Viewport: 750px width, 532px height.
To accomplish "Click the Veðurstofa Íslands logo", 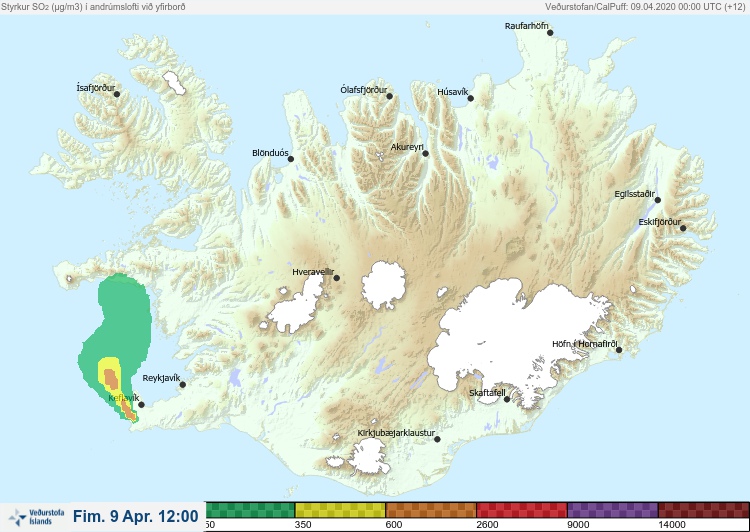I will (37, 517).
